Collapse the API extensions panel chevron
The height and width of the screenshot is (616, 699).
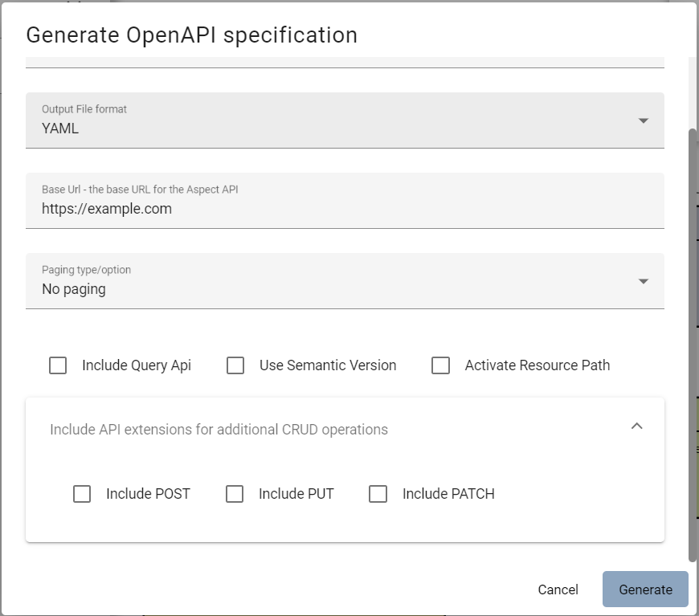[x=636, y=426]
